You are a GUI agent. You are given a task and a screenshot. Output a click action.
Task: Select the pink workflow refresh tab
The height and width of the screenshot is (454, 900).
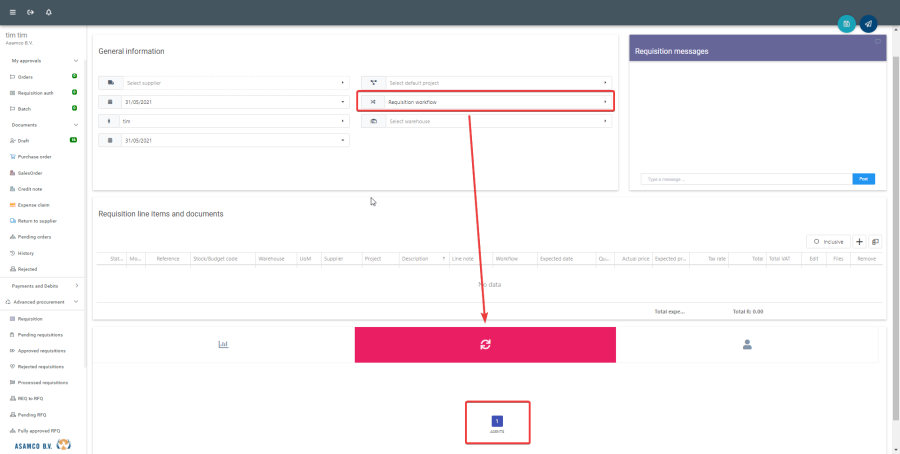pos(485,344)
